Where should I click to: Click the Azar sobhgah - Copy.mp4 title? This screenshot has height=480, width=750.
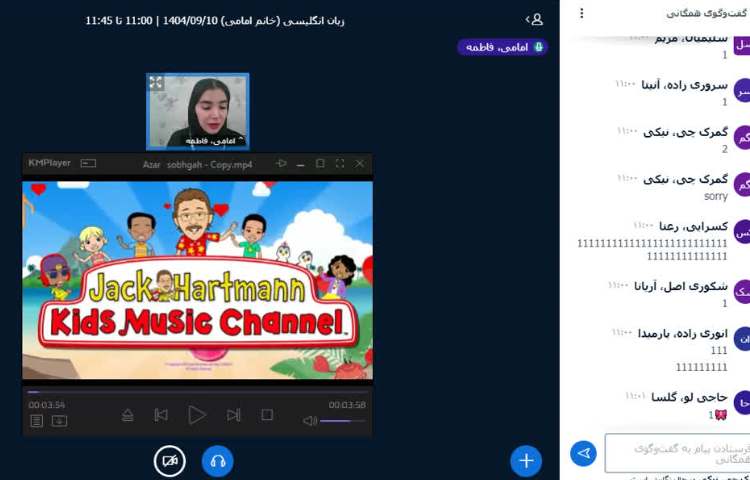(198, 164)
